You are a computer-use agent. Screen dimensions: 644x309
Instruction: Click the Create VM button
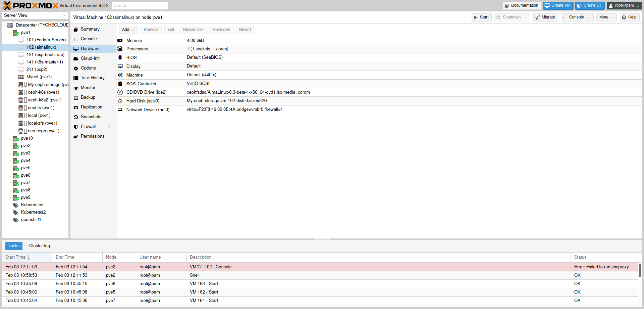(558, 5)
